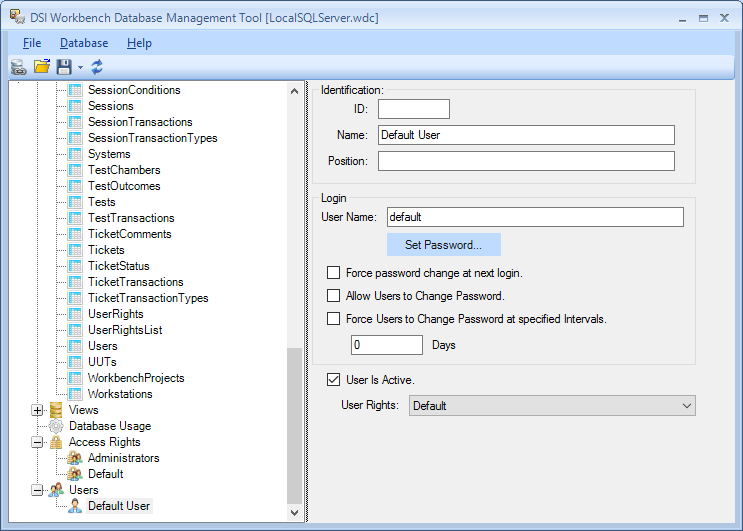Maximize the Workbench window
Screen dimensions: 743x531
coord(703,18)
